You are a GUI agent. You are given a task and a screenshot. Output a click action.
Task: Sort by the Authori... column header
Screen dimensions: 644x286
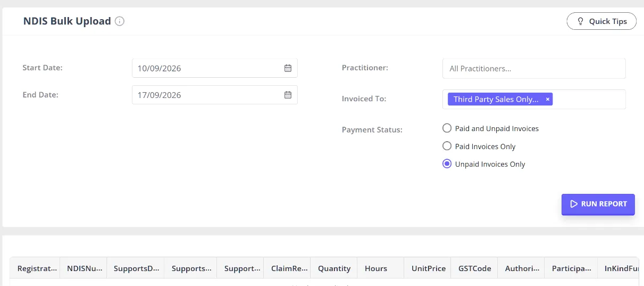point(521,268)
